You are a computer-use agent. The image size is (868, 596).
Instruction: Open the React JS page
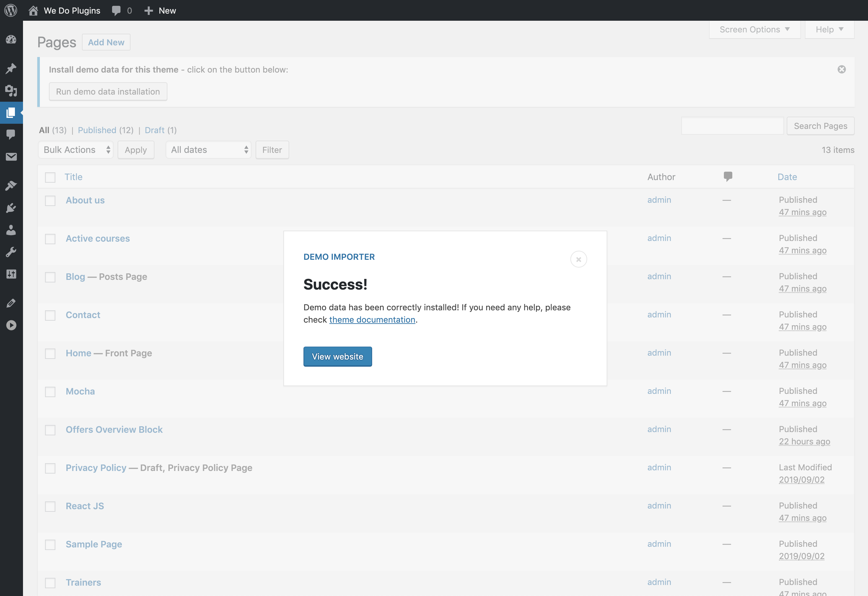(x=85, y=506)
